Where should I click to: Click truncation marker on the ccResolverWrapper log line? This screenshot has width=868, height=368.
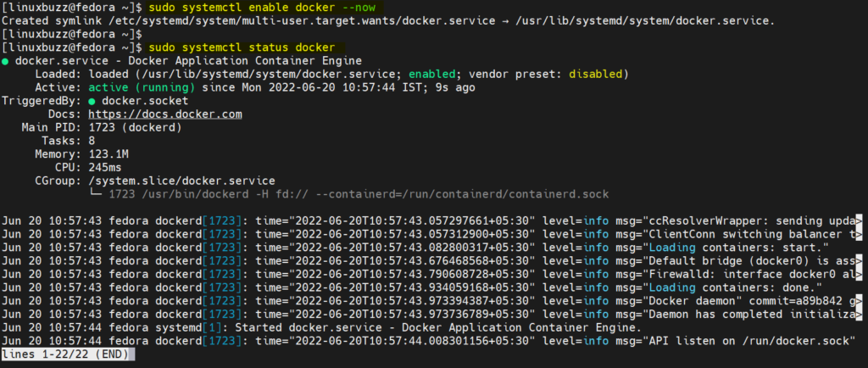pos(860,220)
